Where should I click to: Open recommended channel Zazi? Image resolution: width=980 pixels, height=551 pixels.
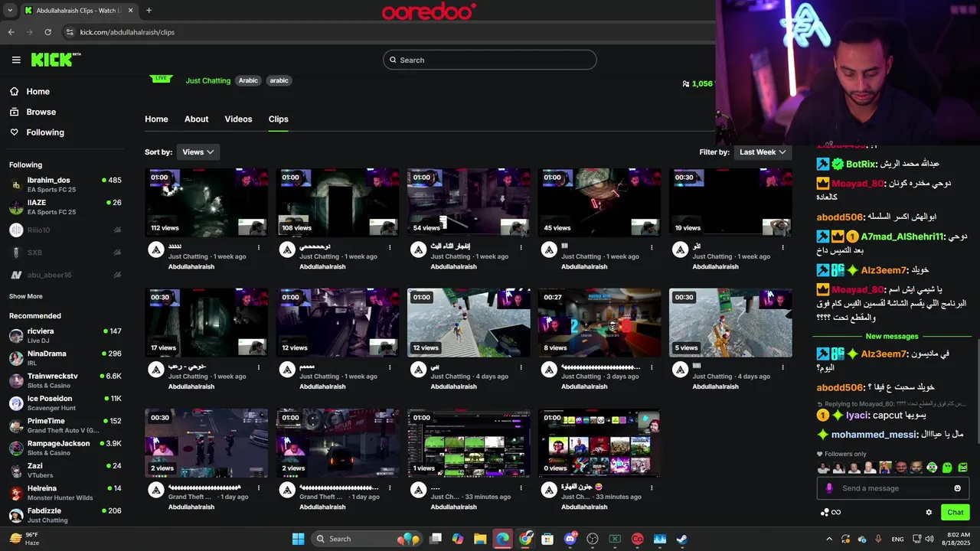[x=65, y=470]
